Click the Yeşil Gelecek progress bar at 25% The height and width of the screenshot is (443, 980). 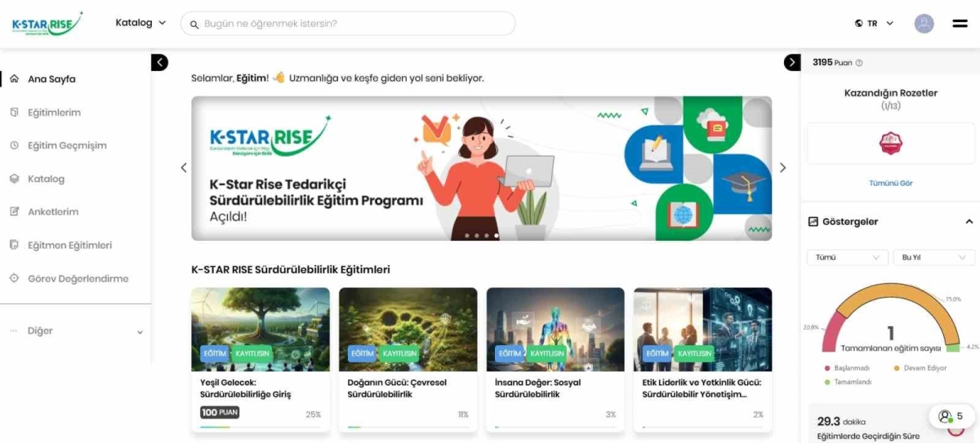pyautogui.click(x=261, y=427)
